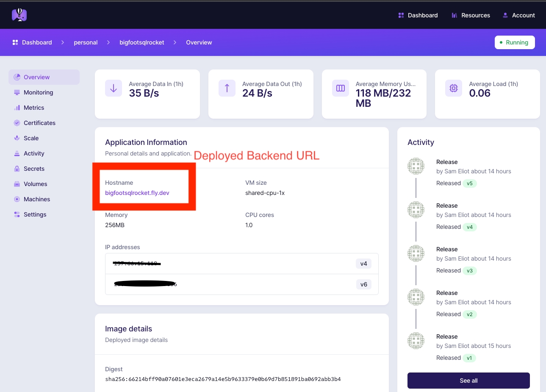Click the Volumes sidebar icon
Viewport: 546px width, 392px height.
pyautogui.click(x=17, y=184)
